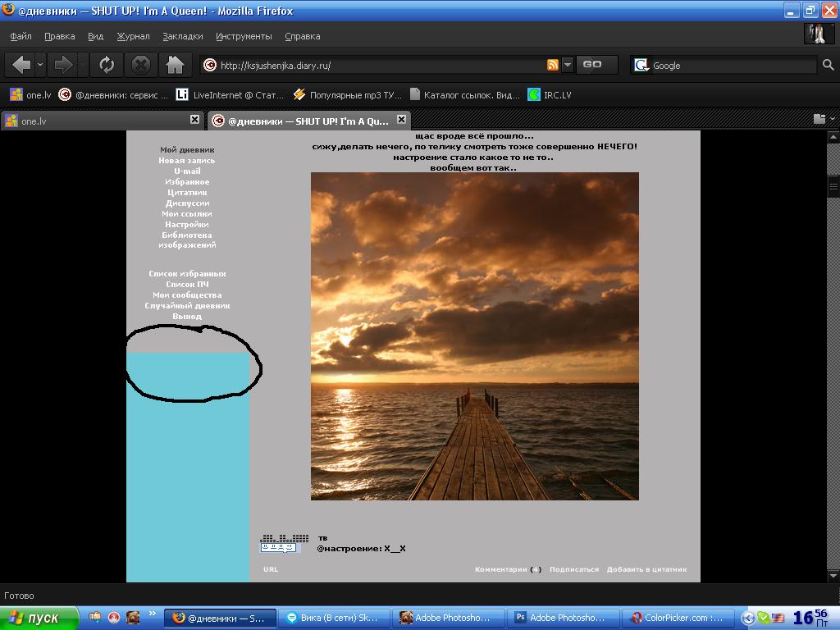Open the Закладки menu
This screenshot has height=630, width=840.
[x=182, y=36]
